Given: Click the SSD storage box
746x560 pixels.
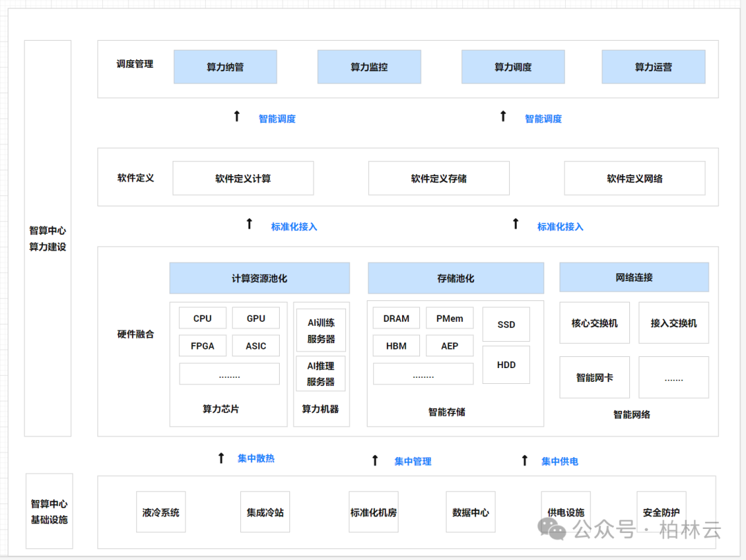Looking at the screenshot, I should (x=506, y=325).
